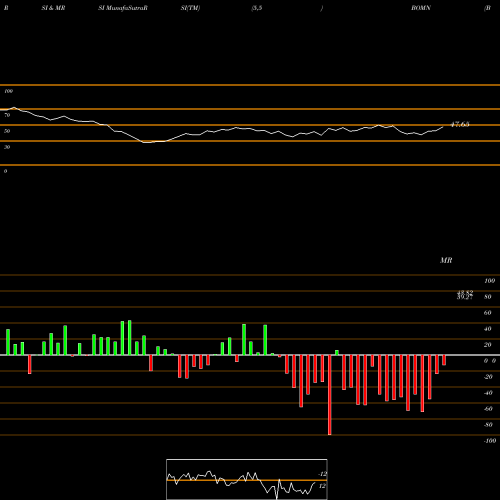
Task: Click the '(5,5' parameter text
Action: pyautogui.click(x=257, y=8)
